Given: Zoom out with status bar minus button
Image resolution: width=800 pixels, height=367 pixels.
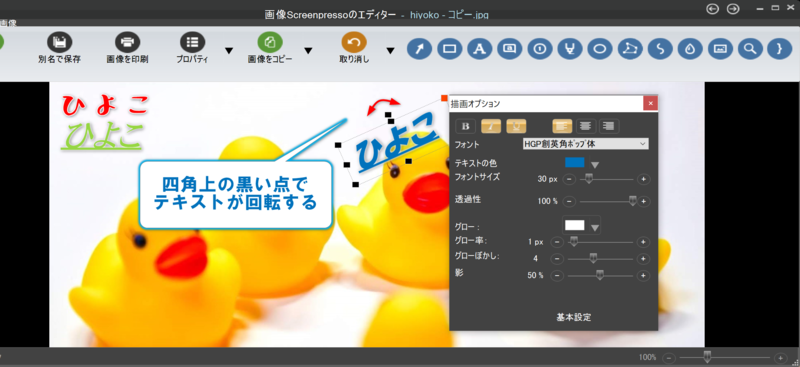Looking at the screenshot, I should click(669, 358).
